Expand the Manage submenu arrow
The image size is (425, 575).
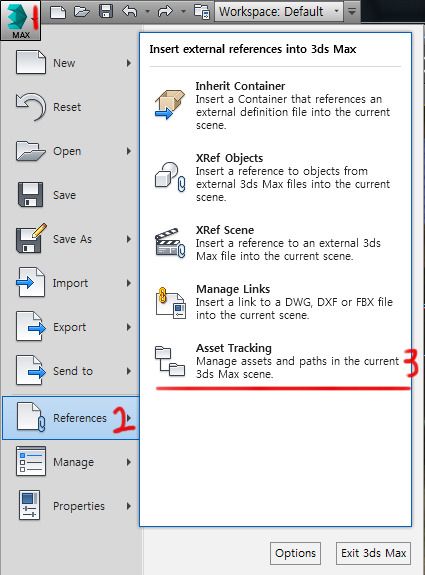tap(129, 462)
